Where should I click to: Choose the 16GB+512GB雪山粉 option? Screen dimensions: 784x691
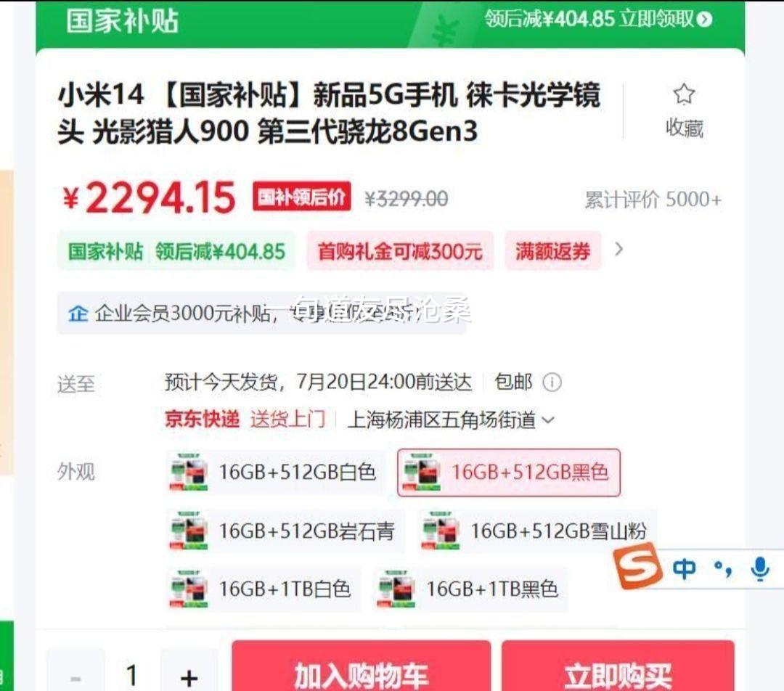[x=537, y=531]
